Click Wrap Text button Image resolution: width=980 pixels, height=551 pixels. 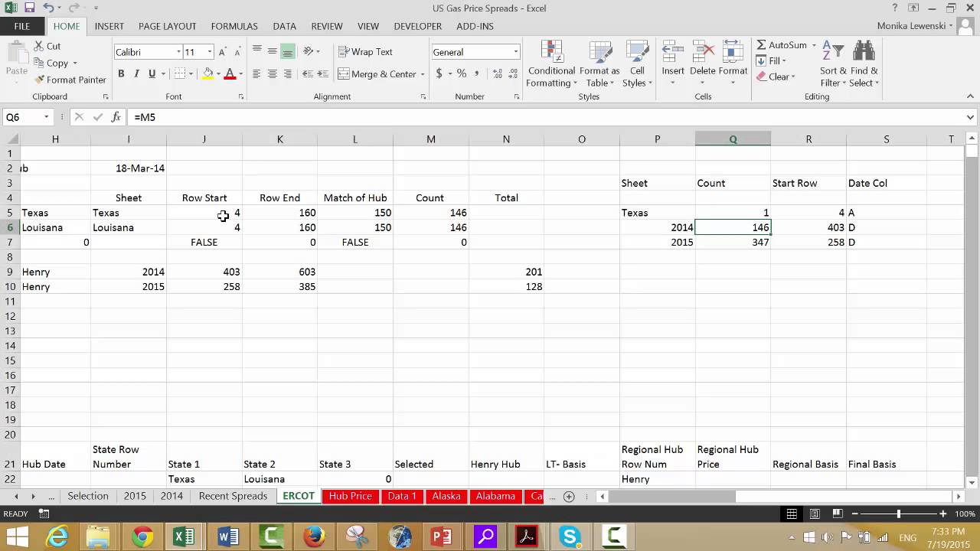pos(366,51)
